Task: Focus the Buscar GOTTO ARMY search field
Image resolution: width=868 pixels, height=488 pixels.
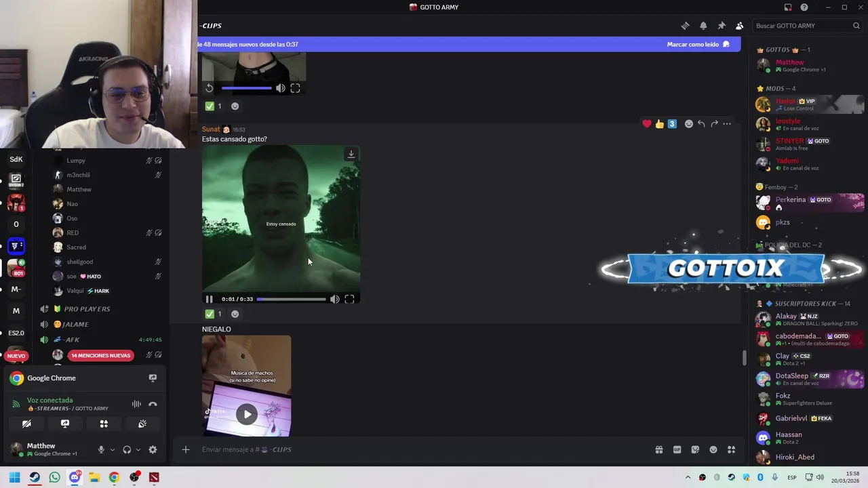Action: tap(806, 26)
